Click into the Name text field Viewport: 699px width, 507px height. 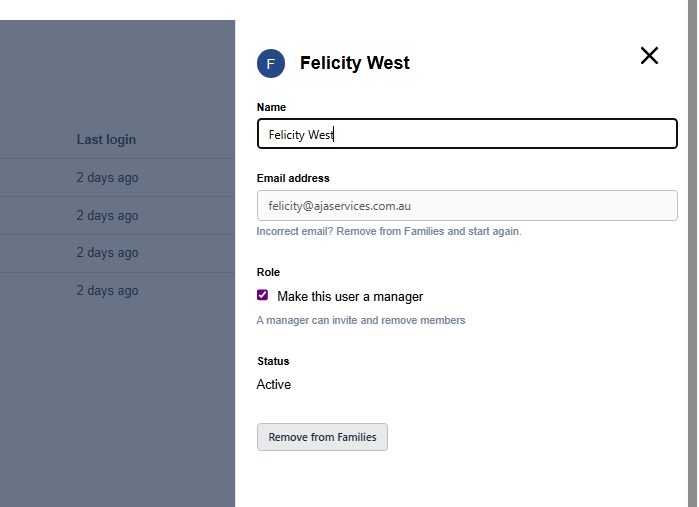[467, 134]
